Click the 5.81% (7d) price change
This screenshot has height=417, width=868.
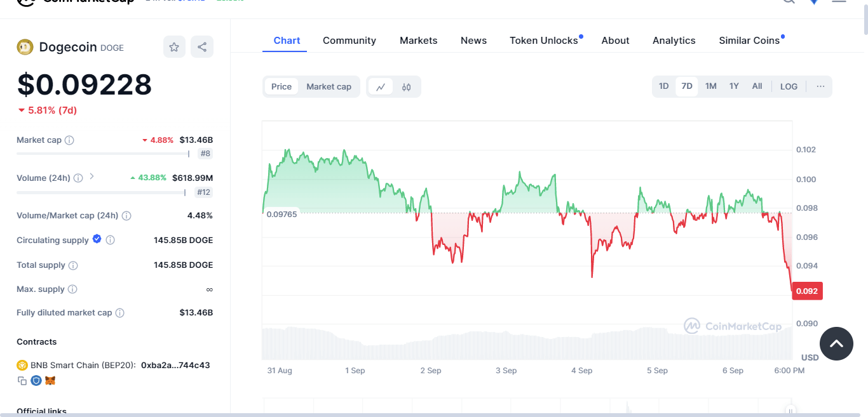tap(47, 110)
